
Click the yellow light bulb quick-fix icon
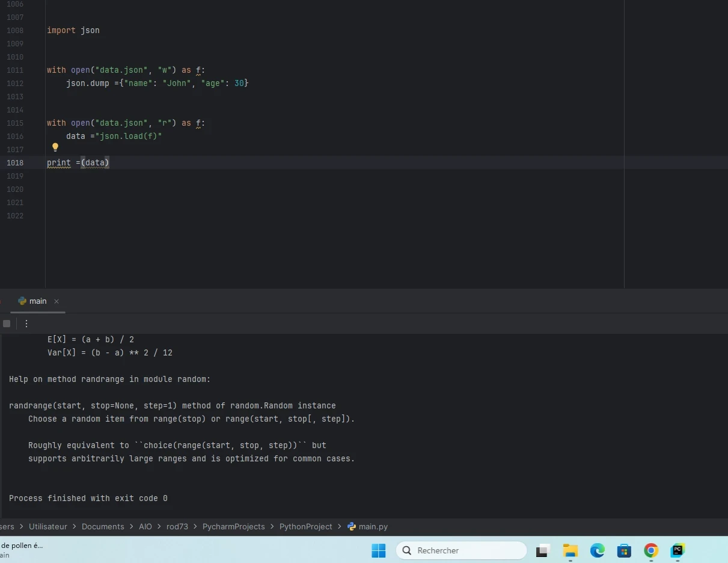(55, 147)
